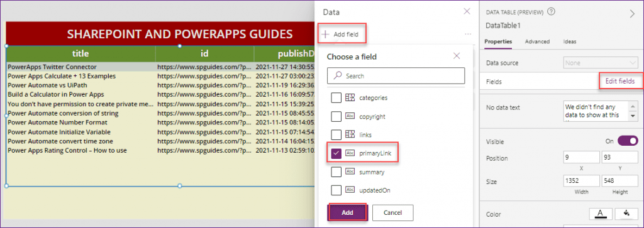This screenshot has width=644, height=228.
Task: Click the Add field plus icon
Action: tap(326, 35)
